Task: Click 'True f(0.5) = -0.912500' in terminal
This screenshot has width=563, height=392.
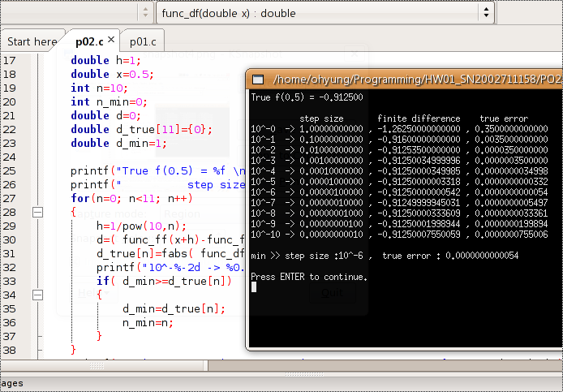Action: coord(307,97)
